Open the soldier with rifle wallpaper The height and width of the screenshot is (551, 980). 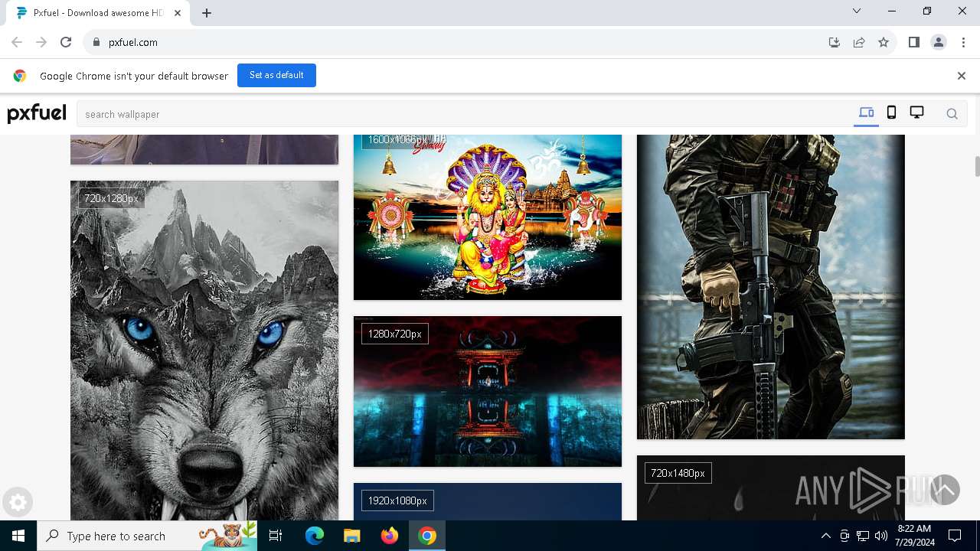tap(771, 287)
